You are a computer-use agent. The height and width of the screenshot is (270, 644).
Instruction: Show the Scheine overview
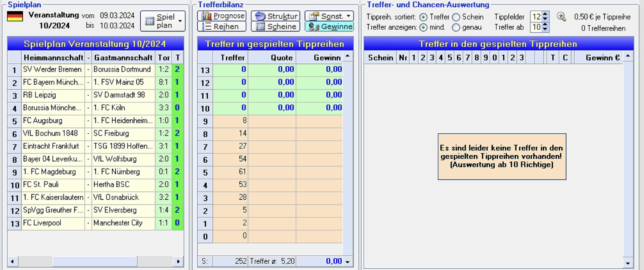pyautogui.click(x=275, y=26)
